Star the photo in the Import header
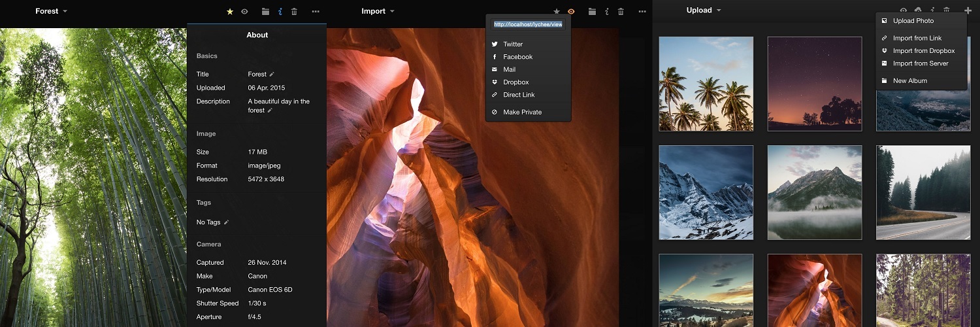Screen dimensions: 980x327 coord(557,11)
